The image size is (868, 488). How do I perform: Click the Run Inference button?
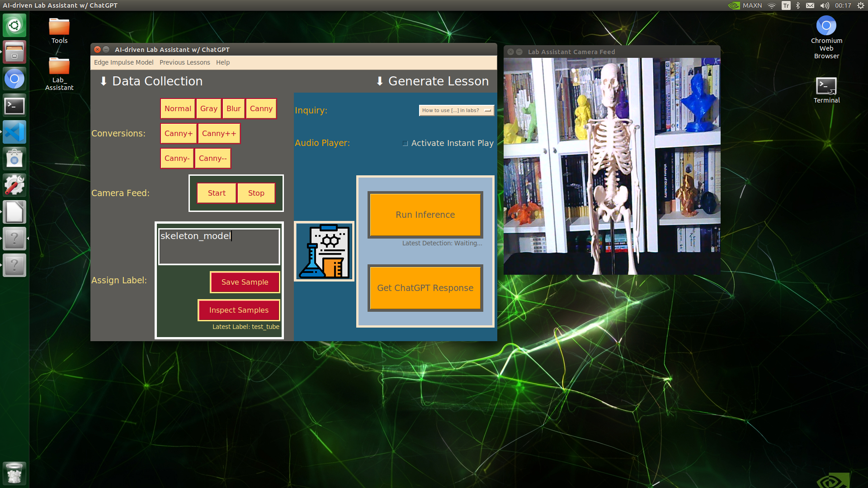click(x=425, y=215)
